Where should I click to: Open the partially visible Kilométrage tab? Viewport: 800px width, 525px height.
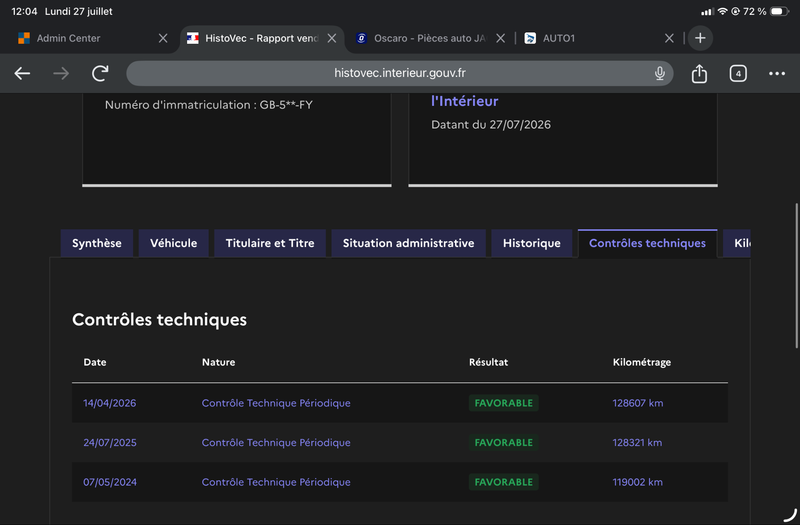737,243
